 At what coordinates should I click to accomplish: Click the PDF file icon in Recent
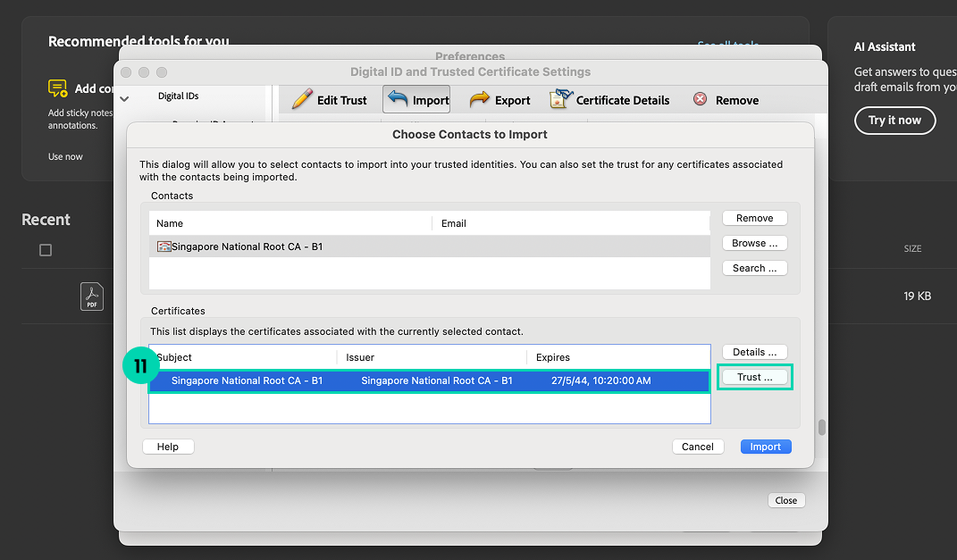click(92, 296)
